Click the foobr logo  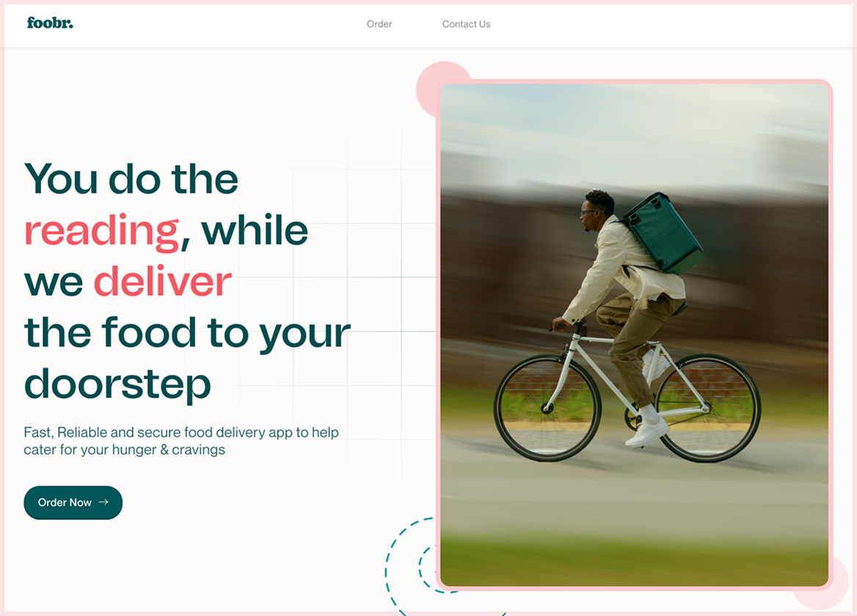48,23
